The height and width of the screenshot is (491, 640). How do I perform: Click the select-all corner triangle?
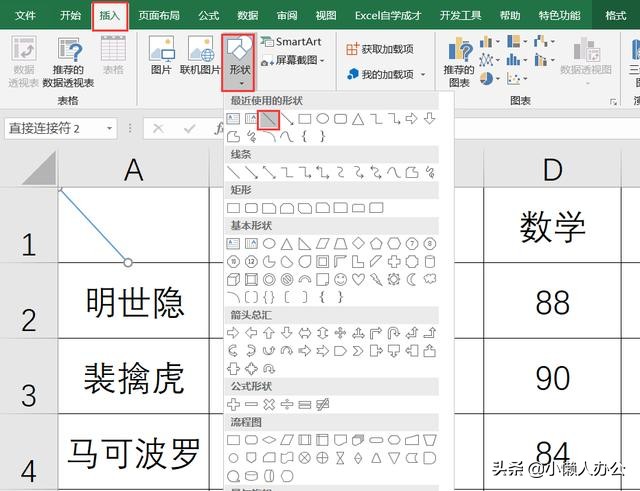click(x=39, y=168)
